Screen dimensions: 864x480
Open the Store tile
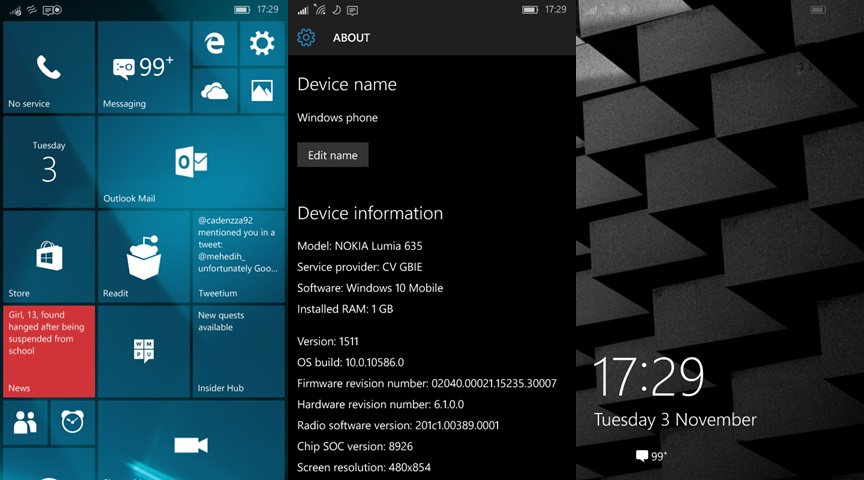(x=49, y=257)
